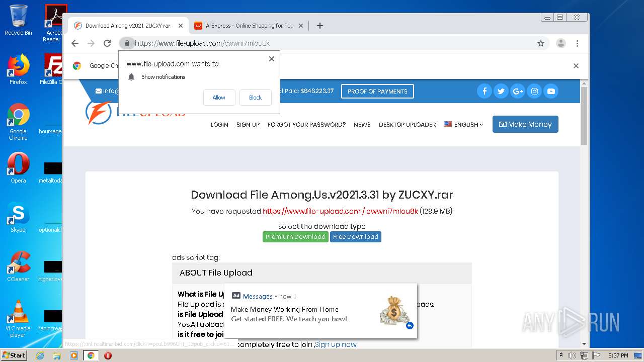
Task: Close the Download Among tab
Action: click(x=180, y=26)
